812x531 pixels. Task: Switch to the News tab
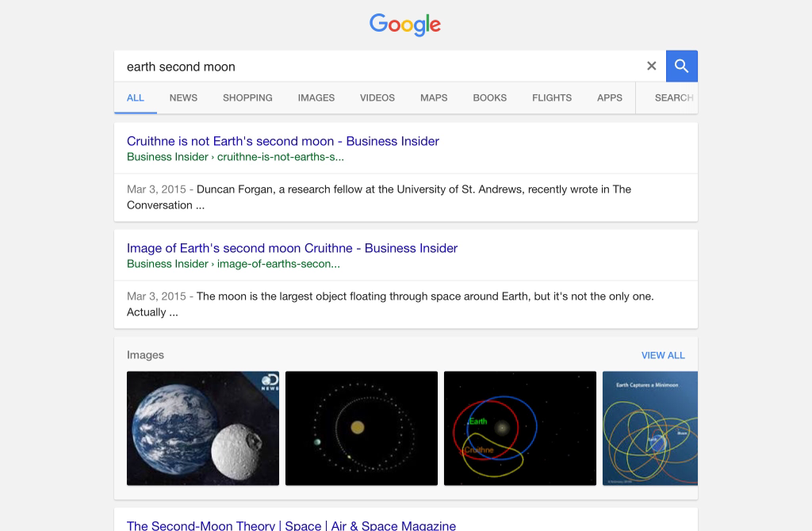tap(183, 97)
